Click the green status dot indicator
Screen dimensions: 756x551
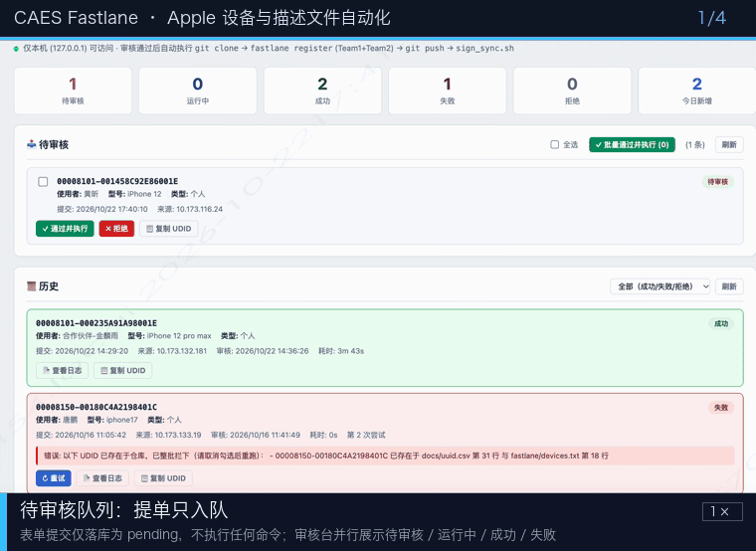click(16, 49)
